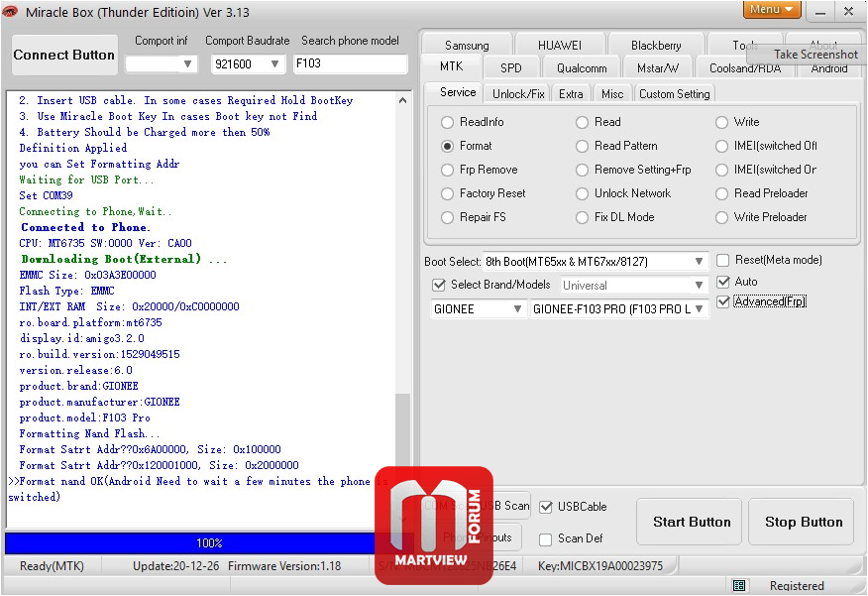The height and width of the screenshot is (596, 868).
Task: Open the Custom Setting sub-tab
Action: point(674,93)
